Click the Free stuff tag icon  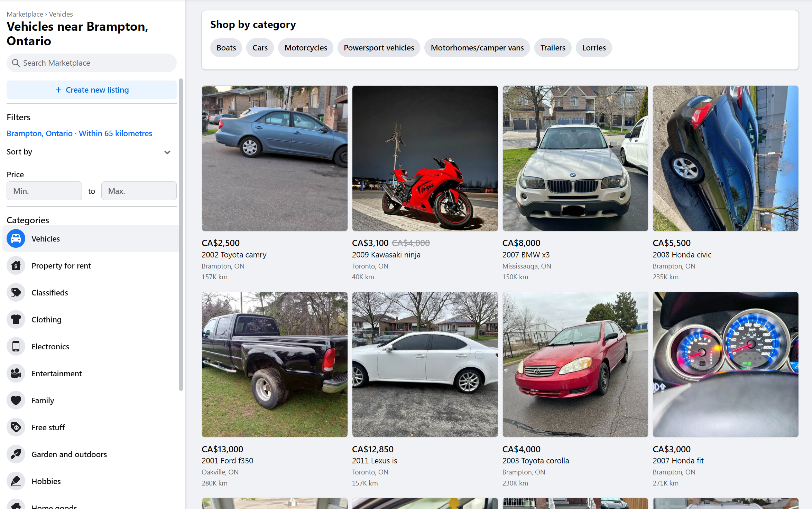click(x=16, y=427)
